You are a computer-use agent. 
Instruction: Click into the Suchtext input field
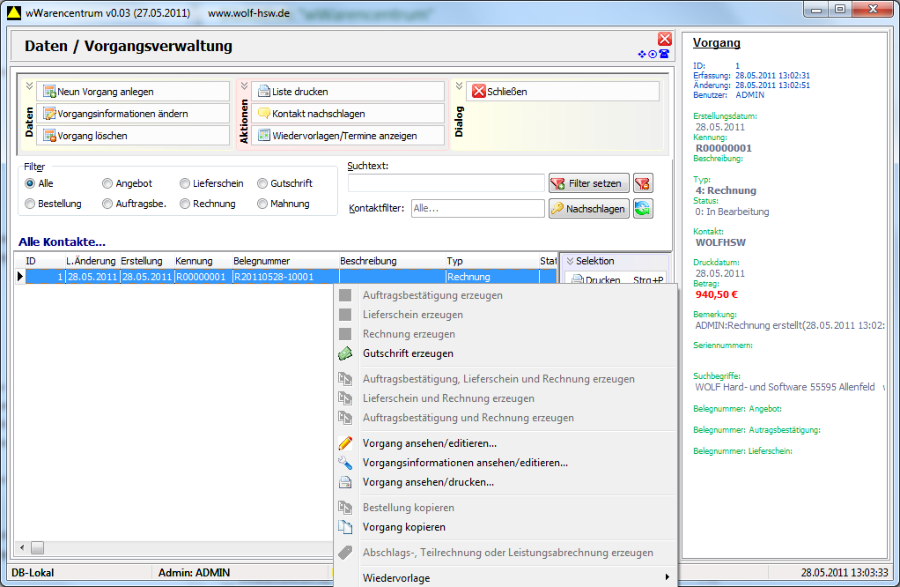coord(446,183)
